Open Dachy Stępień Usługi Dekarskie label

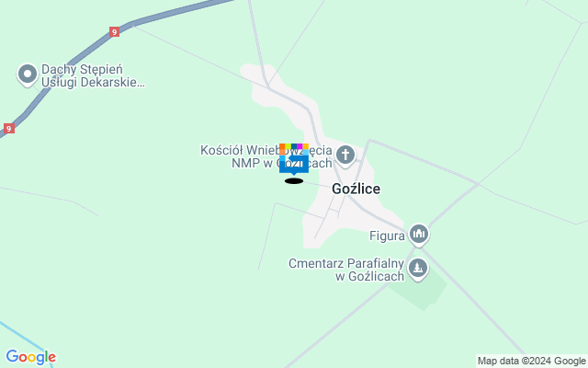(93, 75)
